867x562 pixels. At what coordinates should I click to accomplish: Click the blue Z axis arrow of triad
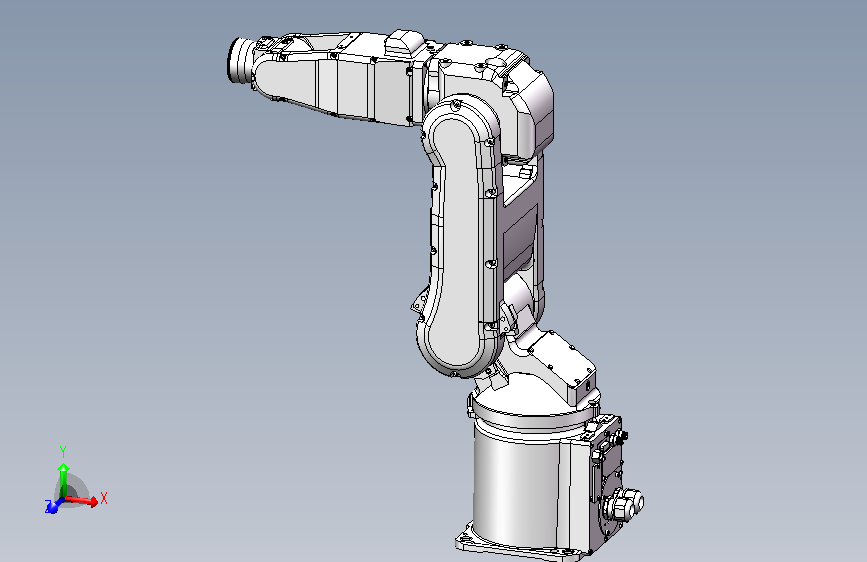click(54, 506)
